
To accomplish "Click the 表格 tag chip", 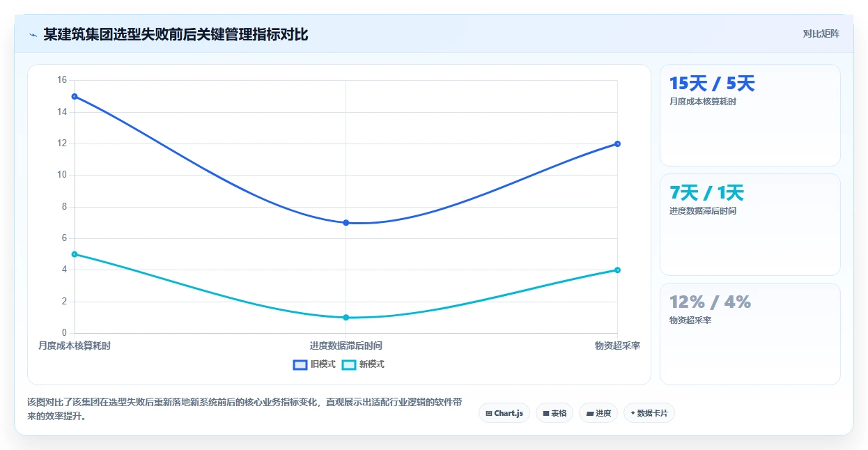I will [x=555, y=413].
